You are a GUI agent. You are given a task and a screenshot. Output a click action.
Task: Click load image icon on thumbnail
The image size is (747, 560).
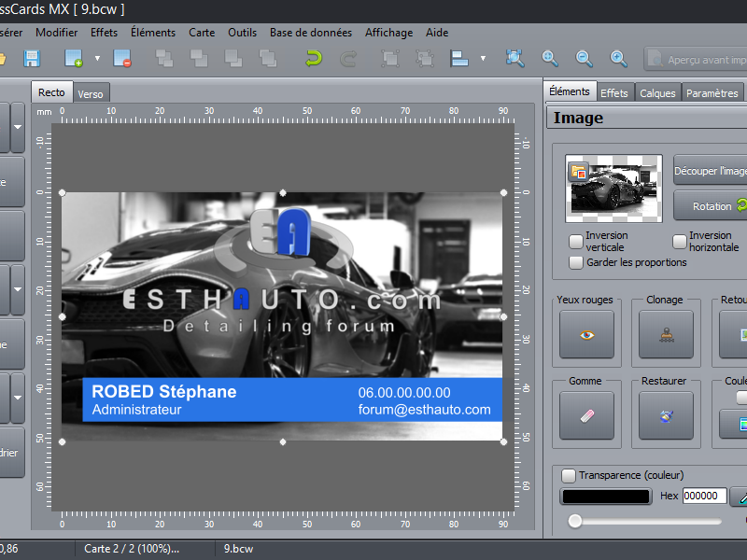click(579, 172)
